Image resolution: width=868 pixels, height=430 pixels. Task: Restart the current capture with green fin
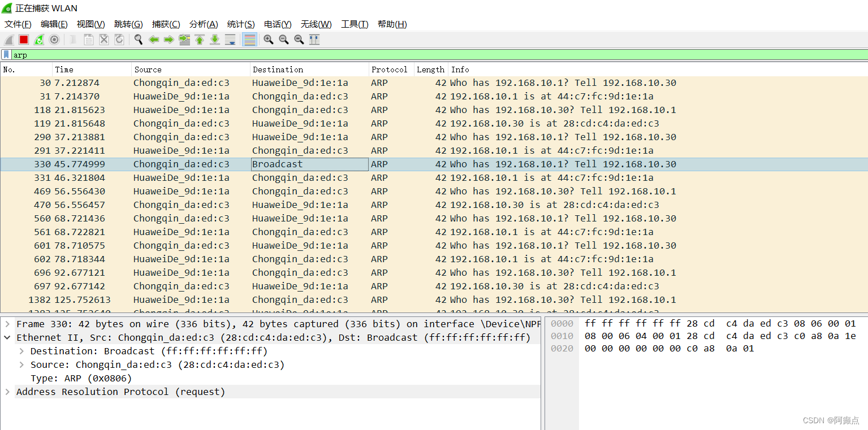[x=39, y=40]
